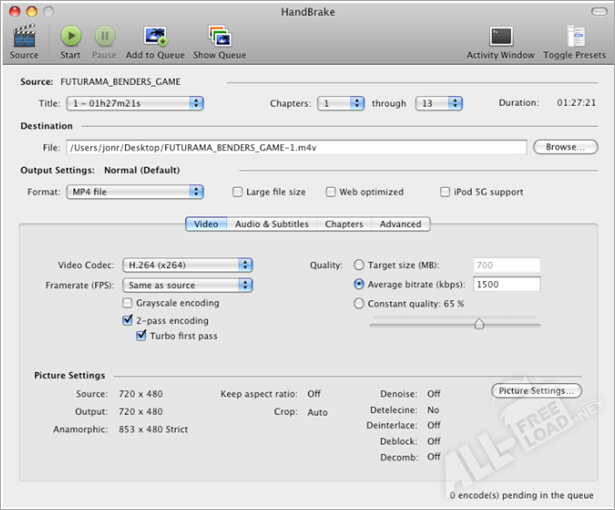
Task: Open the Activity Window icon
Action: [501, 36]
